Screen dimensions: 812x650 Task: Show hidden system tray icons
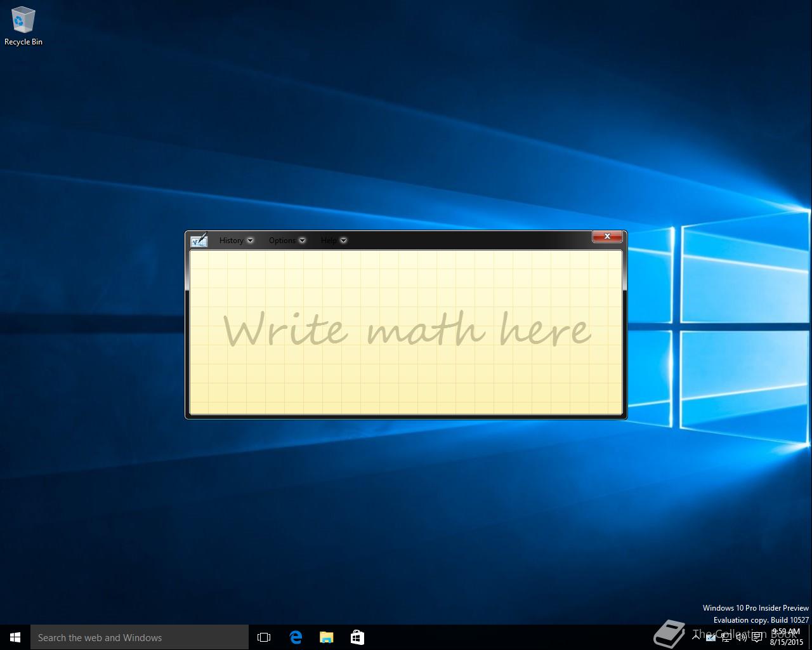coord(696,637)
